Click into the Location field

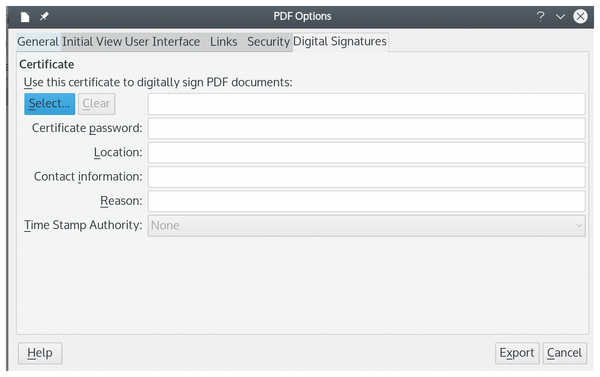coord(366,153)
